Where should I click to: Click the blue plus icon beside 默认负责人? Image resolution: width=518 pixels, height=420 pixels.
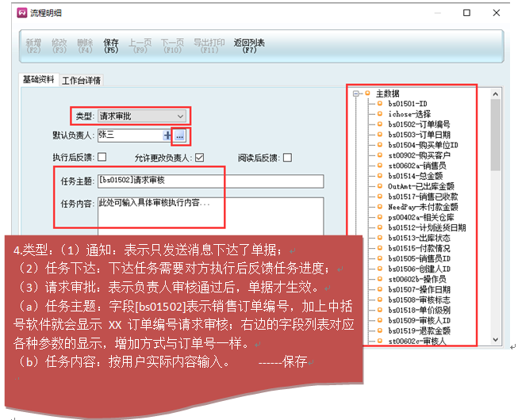[167, 136]
